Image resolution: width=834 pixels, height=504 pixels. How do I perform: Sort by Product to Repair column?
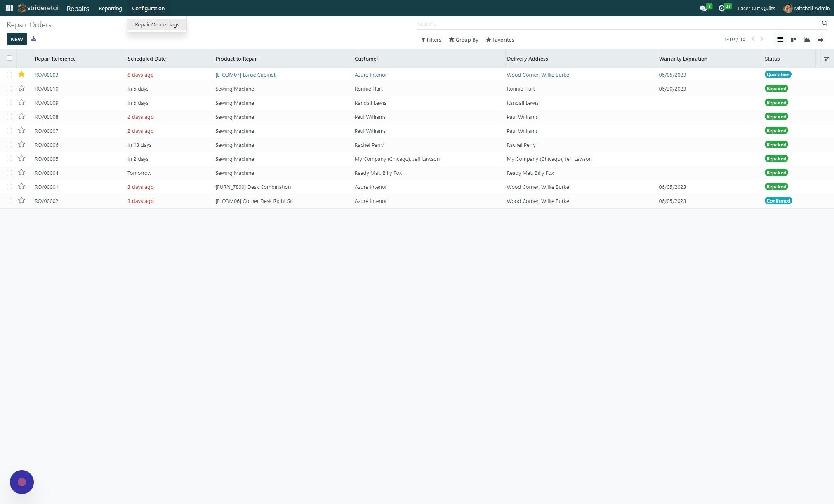pos(237,59)
